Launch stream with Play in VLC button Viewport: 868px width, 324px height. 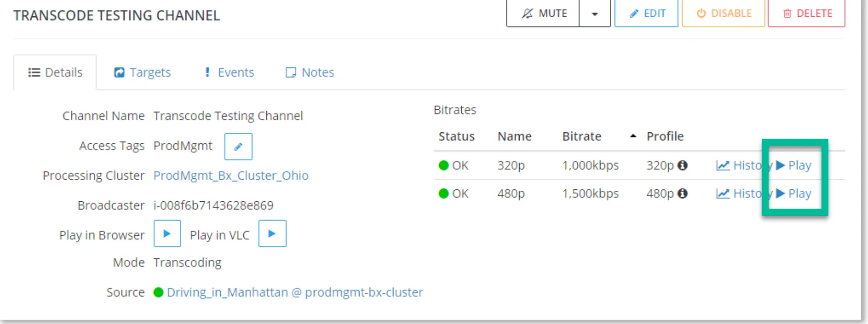click(273, 234)
